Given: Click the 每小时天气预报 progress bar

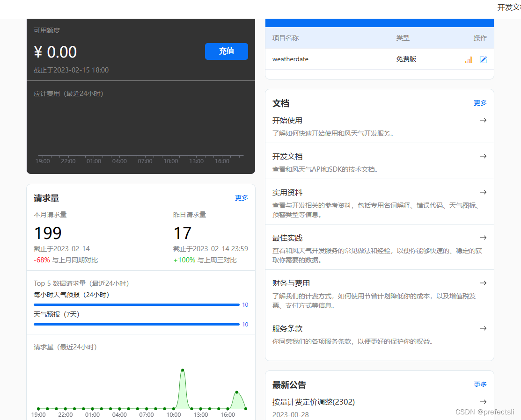Looking at the screenshot, I should click(137, 305).
